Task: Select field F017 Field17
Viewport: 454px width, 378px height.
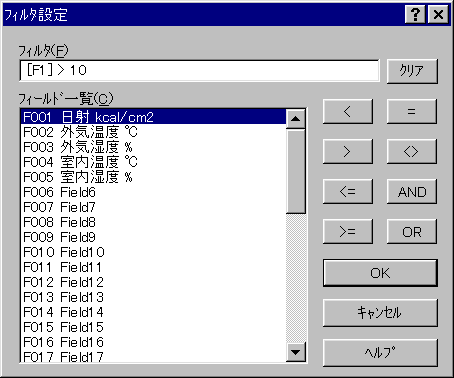Action: click(153, 356)
